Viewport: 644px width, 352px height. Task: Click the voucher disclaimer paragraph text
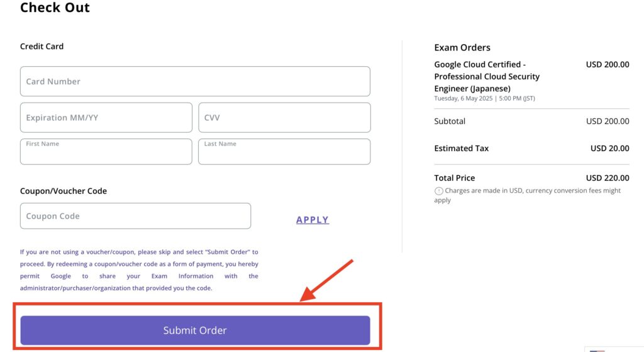point(139,270)
